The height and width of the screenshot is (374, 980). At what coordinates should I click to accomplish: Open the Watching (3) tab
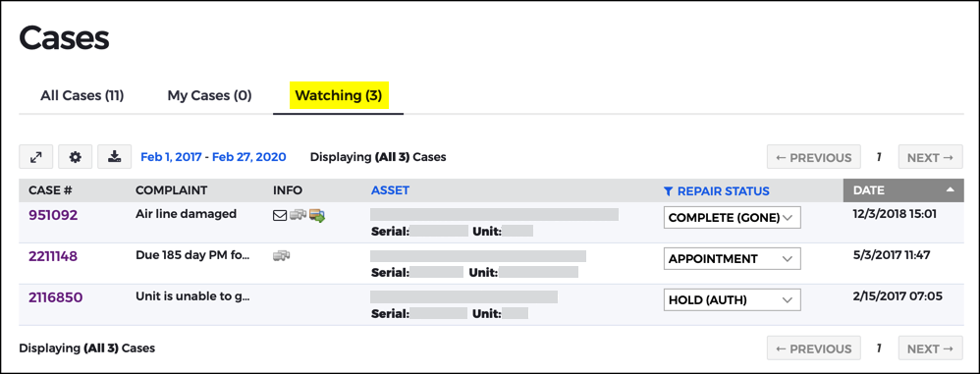pyautogui.click(x=338, y=95)
